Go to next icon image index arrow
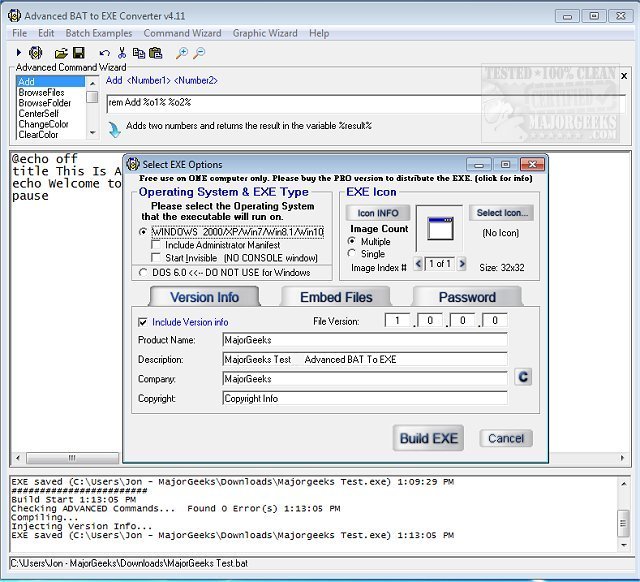The width and height of the screenshot is (640, 582). tap(462, 264)
